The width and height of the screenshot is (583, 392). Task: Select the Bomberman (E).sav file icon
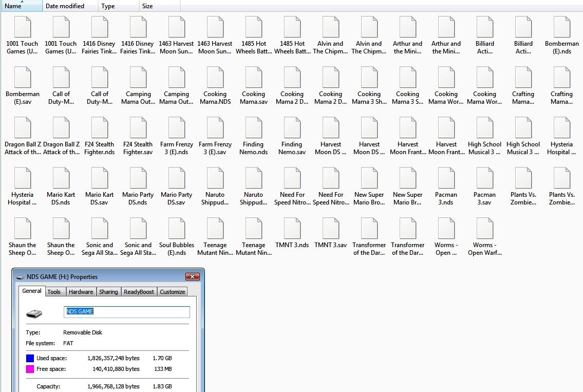click(x=22, y=78)
